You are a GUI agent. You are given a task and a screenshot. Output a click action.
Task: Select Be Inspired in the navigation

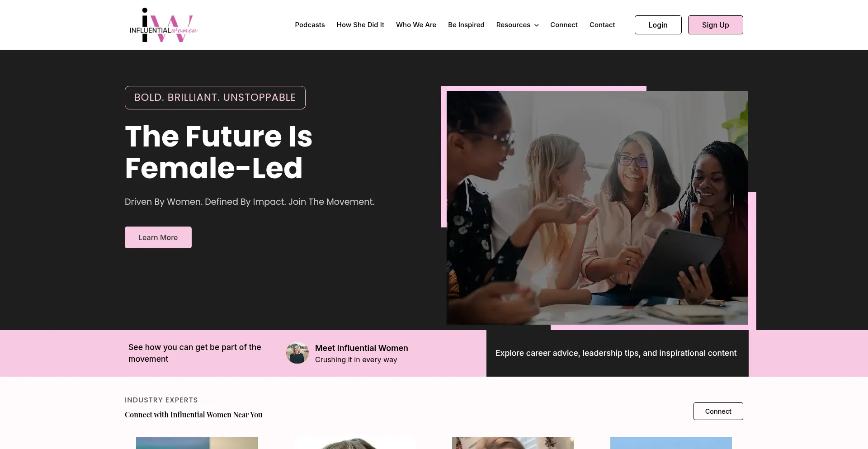466,25
